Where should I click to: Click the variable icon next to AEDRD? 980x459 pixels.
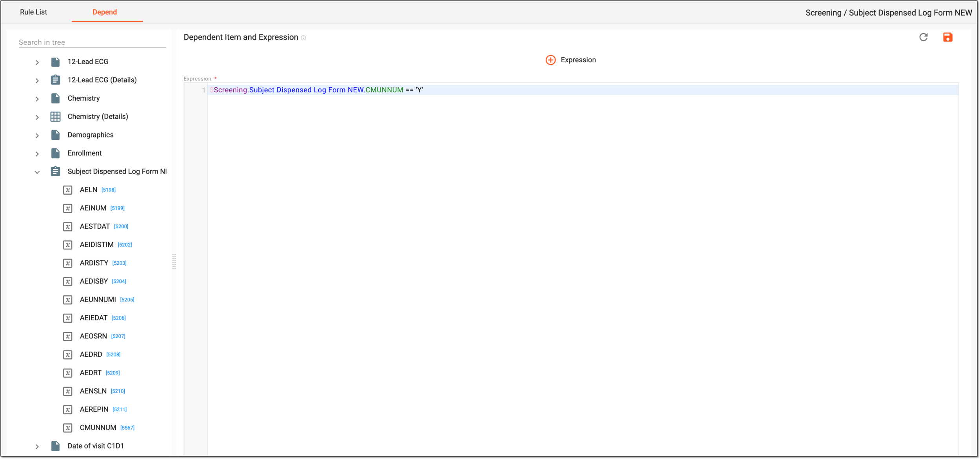[x=68, y=355]
